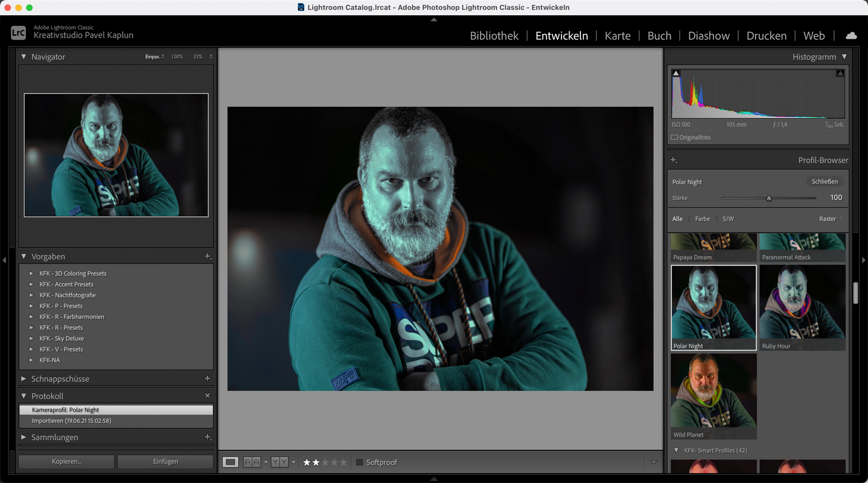
Task: Add profiles with plus icon in Profil-Browser
Action: click(x=674, y=160)
